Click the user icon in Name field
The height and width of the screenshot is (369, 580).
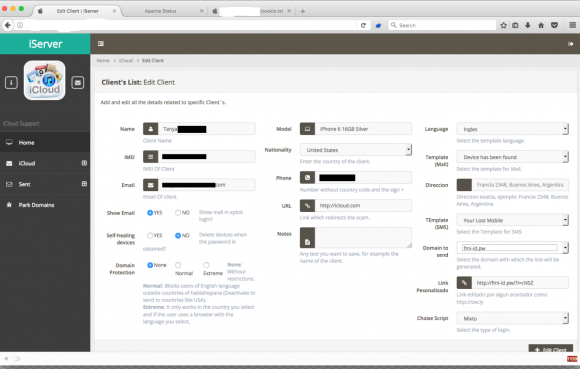[151, 129]
